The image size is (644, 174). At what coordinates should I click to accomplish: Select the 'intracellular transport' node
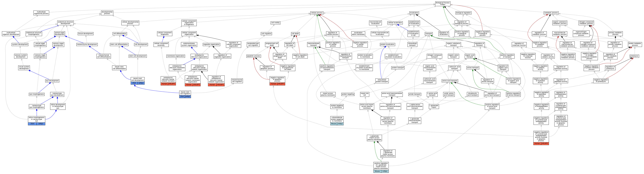tap(412, 44)
